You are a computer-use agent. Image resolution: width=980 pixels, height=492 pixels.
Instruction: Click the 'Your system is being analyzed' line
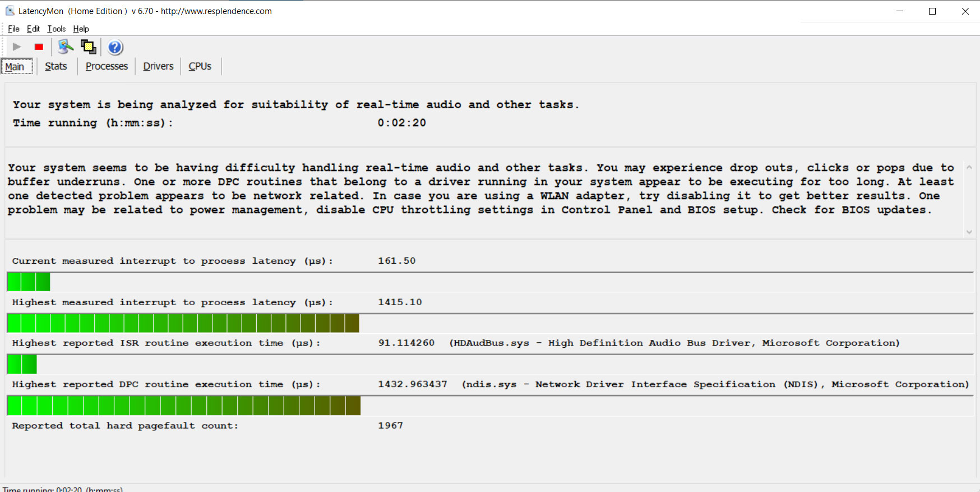point(296,105)
